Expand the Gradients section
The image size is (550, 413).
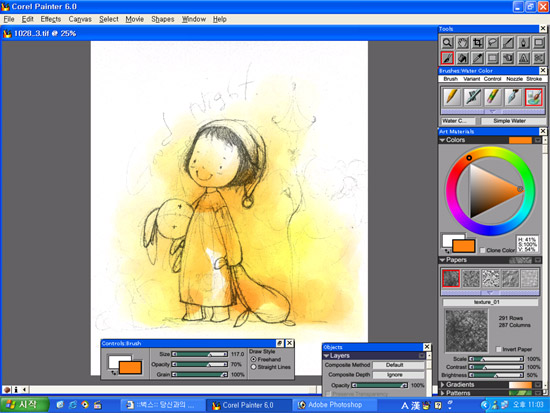(x=443, y=385)
